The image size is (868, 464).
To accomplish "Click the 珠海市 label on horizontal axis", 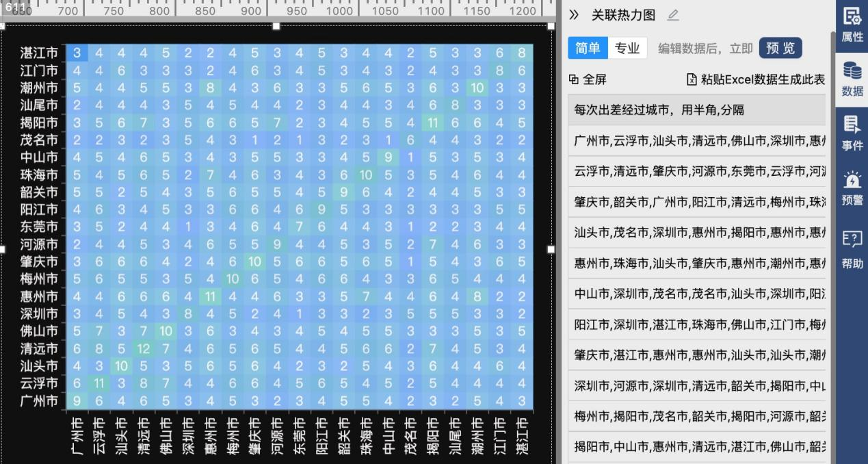I will (366, 435).
